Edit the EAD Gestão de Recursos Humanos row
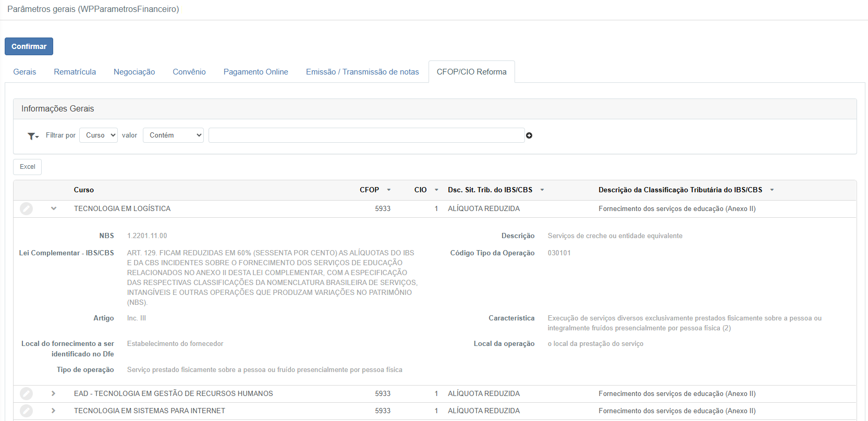 (27, 394)
